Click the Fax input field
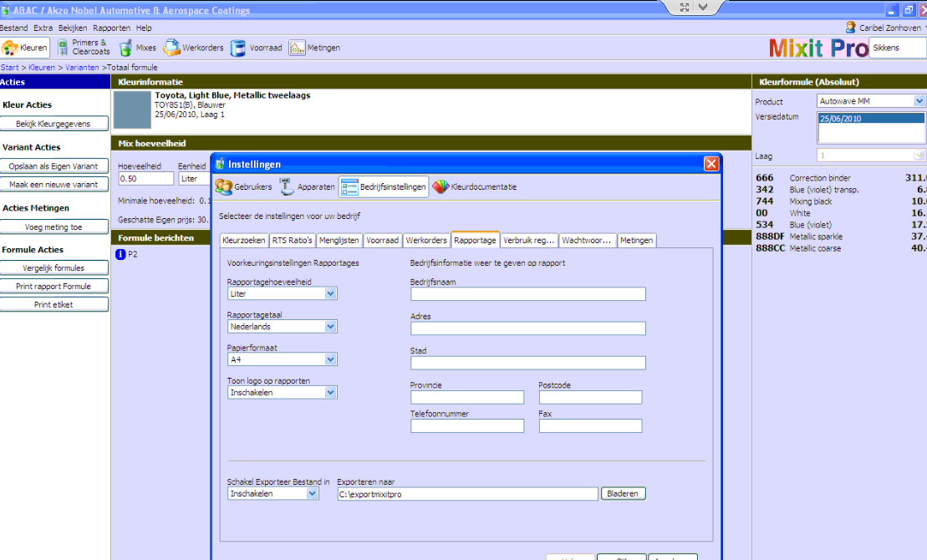 point(590,425)
